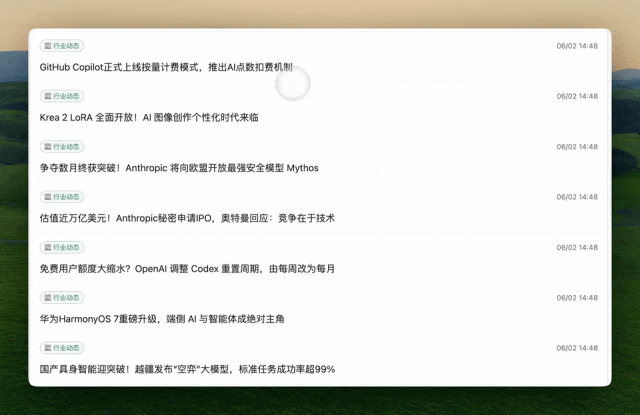Click 行业动态 tag above HarmonyOS 7 item
This screenshot has width=640, height=415.
(62, 297)
